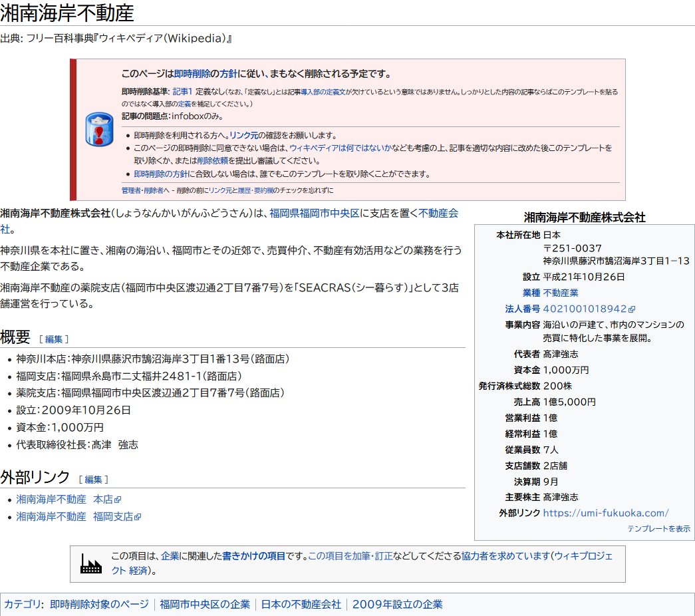Click テンプレートを表示 in infobox
This screenshot has width=695, height=616.
tap(658, 529)
